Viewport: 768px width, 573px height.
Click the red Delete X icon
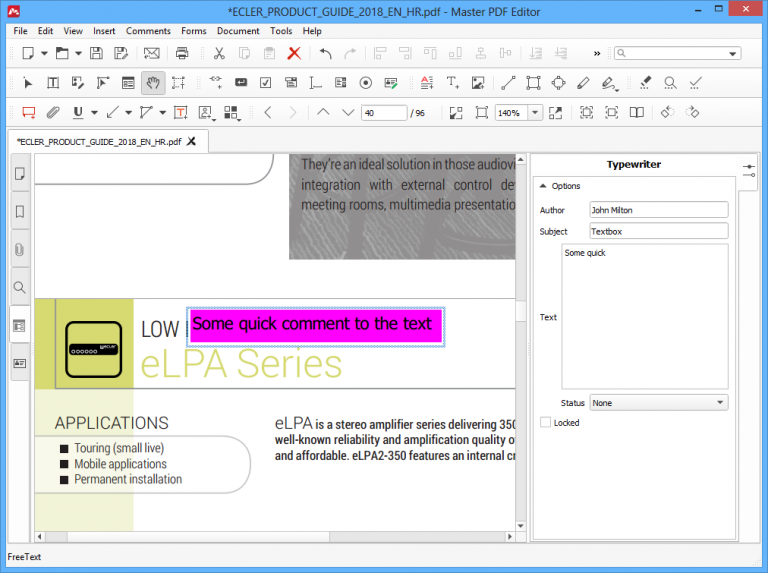coord(294,53)
